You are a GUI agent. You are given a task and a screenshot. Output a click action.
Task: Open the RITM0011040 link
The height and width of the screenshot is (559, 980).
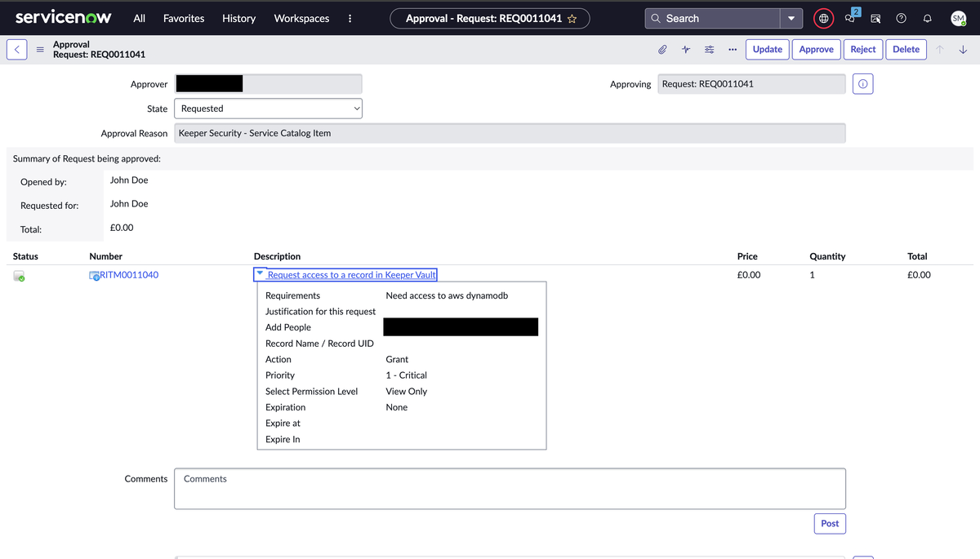pos(128,275)
